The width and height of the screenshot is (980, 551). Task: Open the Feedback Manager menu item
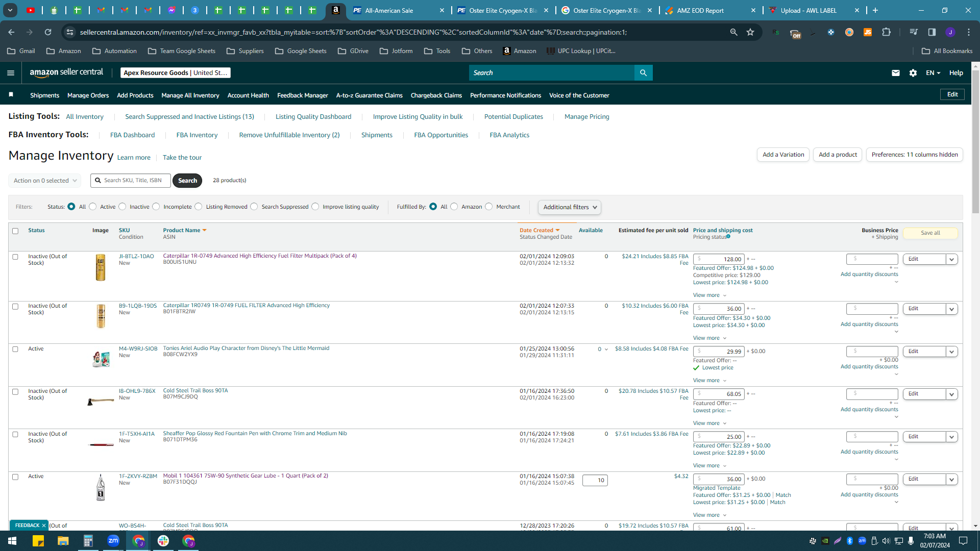[x=302, y=95]
